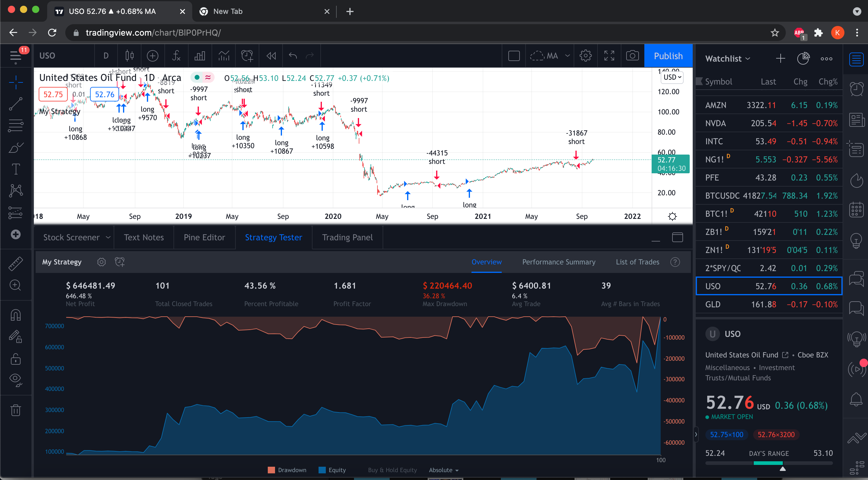Toggle Buy & Hold Equity legend
Viewport: 868px width, 480px height.
(392, 470)
